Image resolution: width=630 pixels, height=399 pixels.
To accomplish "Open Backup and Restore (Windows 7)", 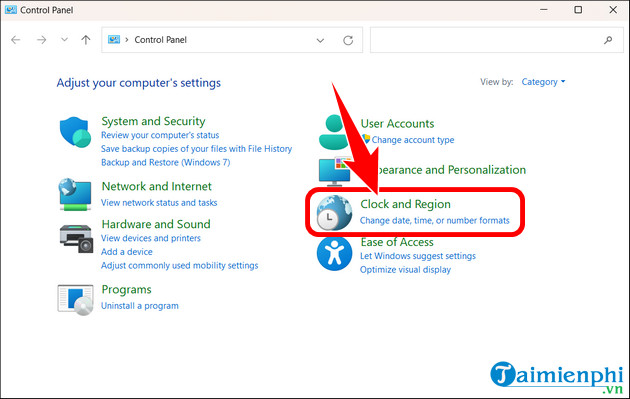I will tap(166, 163).
